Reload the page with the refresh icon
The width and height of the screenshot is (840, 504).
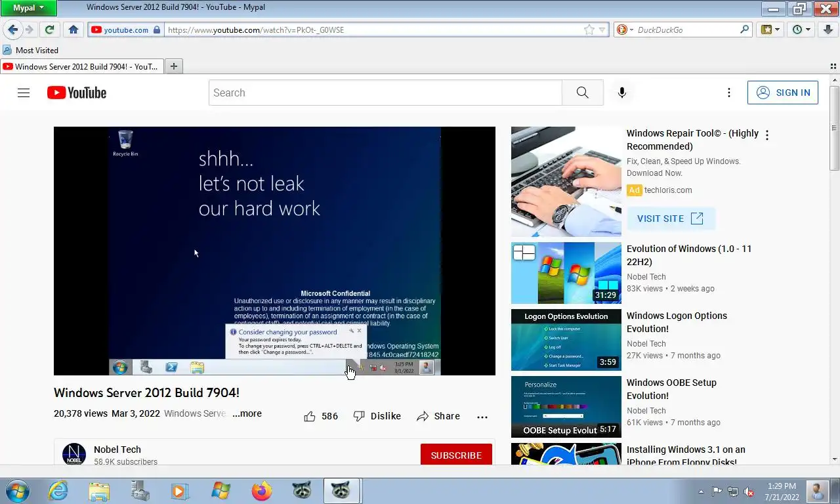(49, 30)
